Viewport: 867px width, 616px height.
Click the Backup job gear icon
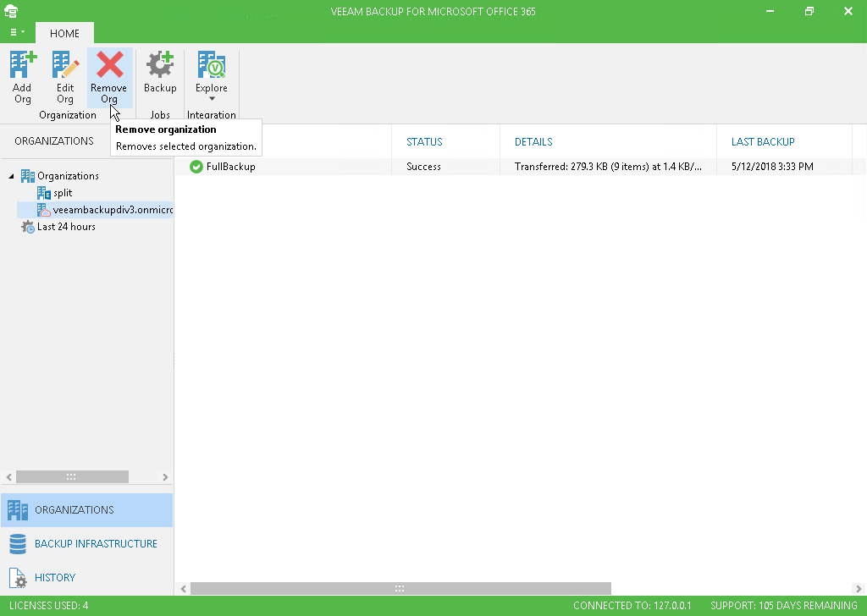click(x=160, y=64)
